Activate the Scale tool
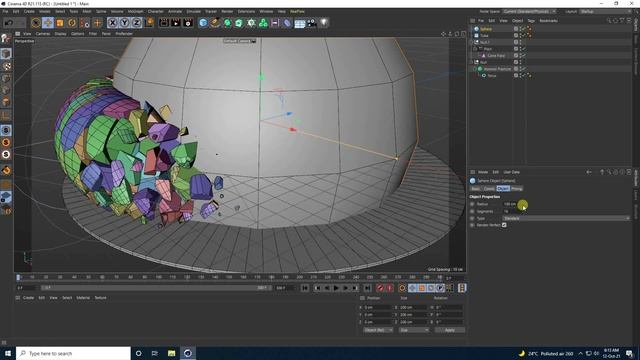This screenshot has height=360, width=640. tap(60, 23)
